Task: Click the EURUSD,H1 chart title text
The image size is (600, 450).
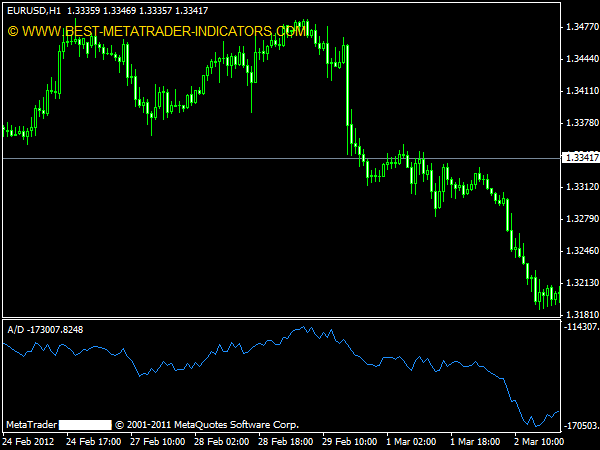Action: coord(34,11)
